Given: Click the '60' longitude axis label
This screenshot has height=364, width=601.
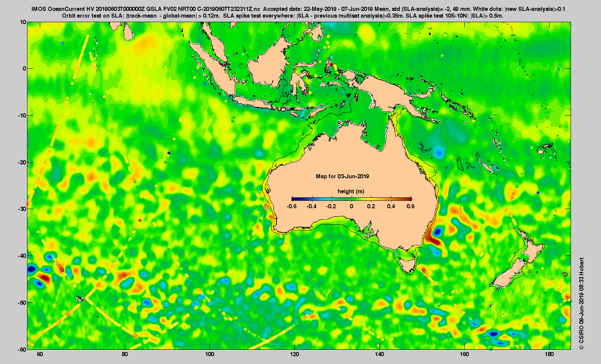Looking at the screenshot, I should (40, 354).
